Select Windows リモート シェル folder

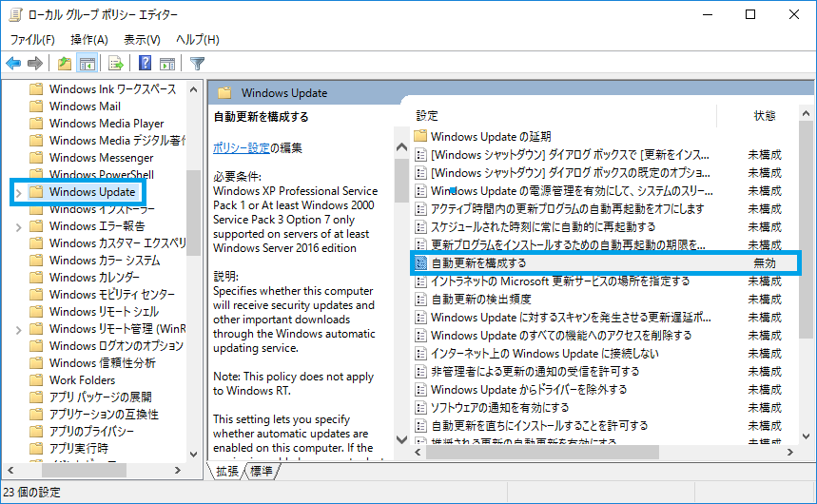pyautogui.click(x=94, y=312)
